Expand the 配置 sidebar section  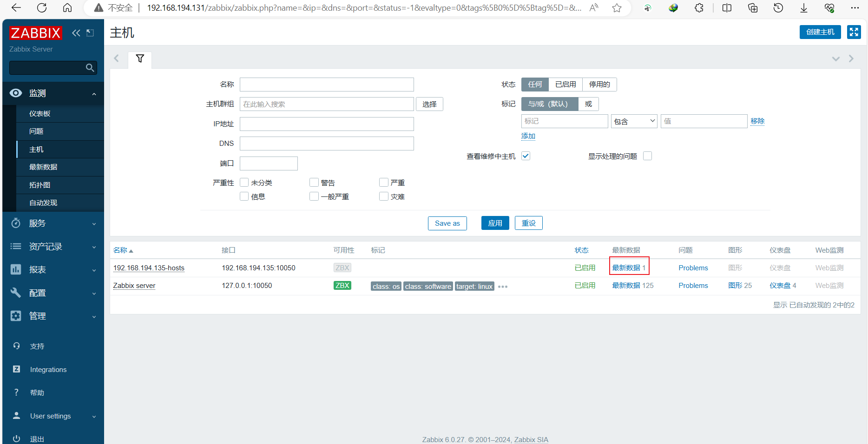[53, 293]
